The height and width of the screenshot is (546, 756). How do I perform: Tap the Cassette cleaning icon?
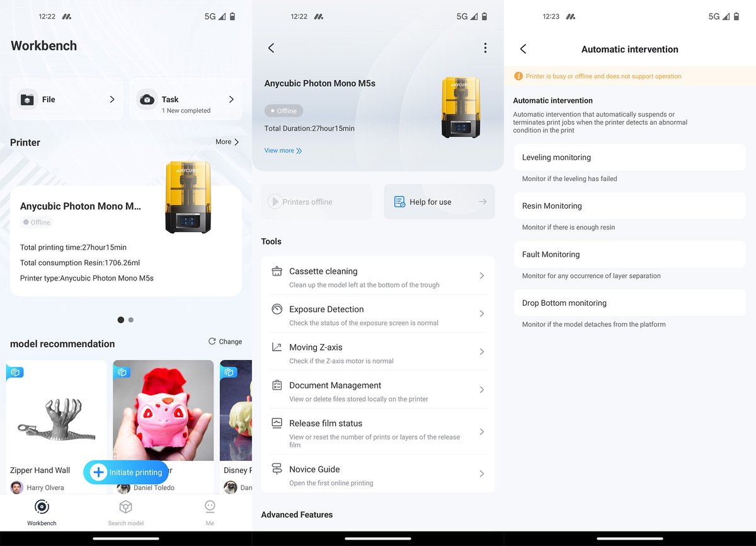click(277, 271)
